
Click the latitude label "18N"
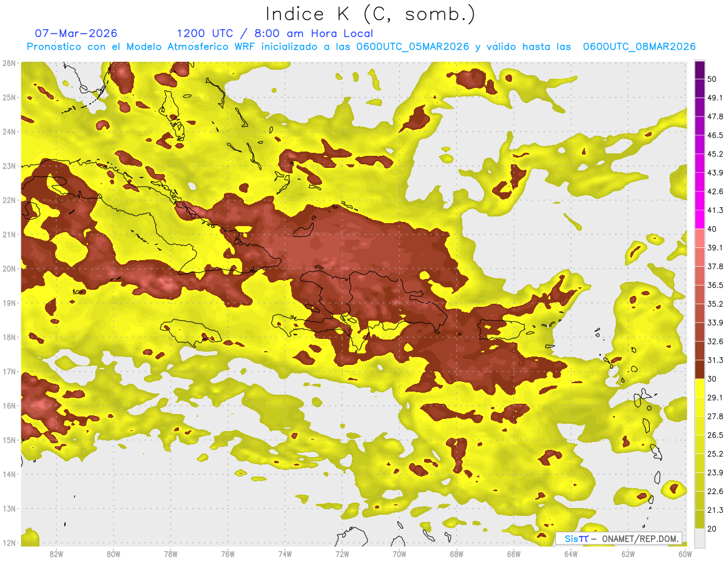(x=8, y=337)
